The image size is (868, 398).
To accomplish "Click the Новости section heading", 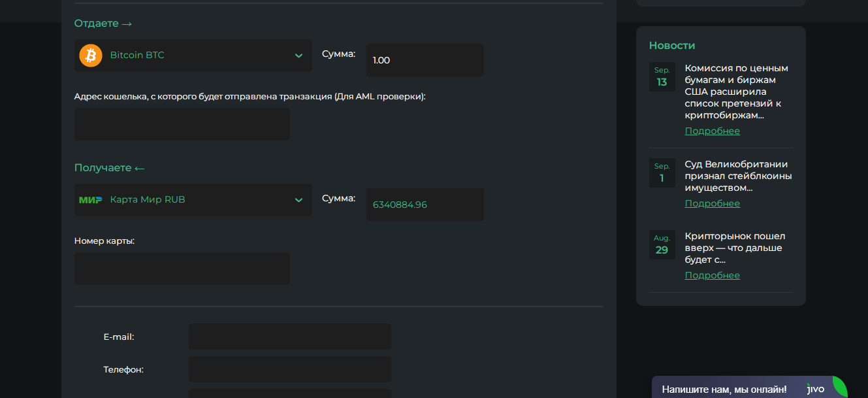I will tap(672, 46).
